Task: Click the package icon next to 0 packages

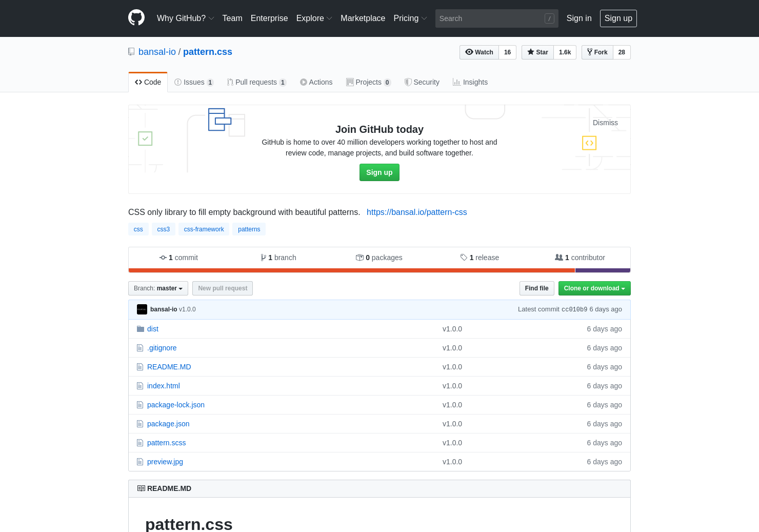Action: 359,258
